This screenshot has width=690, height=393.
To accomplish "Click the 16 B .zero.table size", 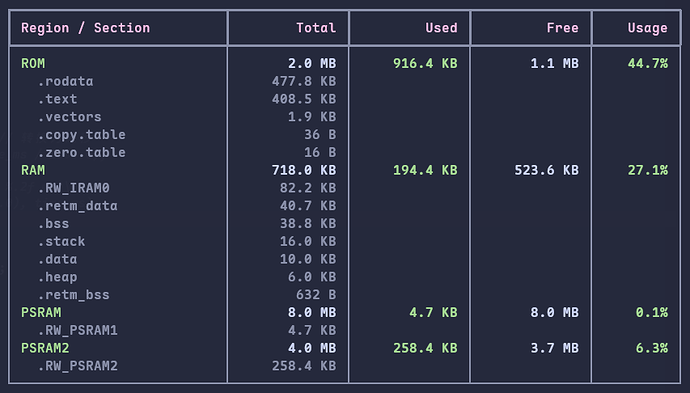I will (x=320, y=152).
